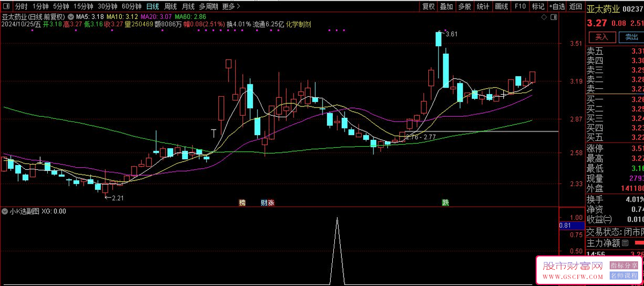Screen dimensions: 644x286
Task: Switch to 月线 monthly period
Action: click(188, 6)
